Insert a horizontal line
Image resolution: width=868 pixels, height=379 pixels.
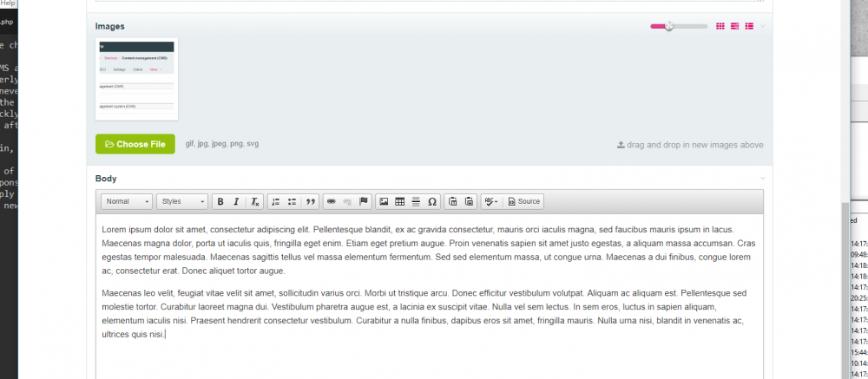point(416,201)
